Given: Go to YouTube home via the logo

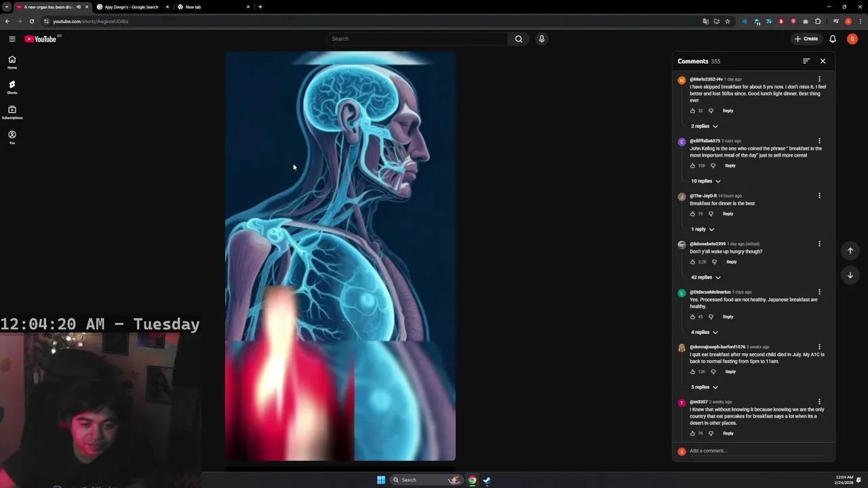Looking at the screenshot, I should click(x=41, y=39).
